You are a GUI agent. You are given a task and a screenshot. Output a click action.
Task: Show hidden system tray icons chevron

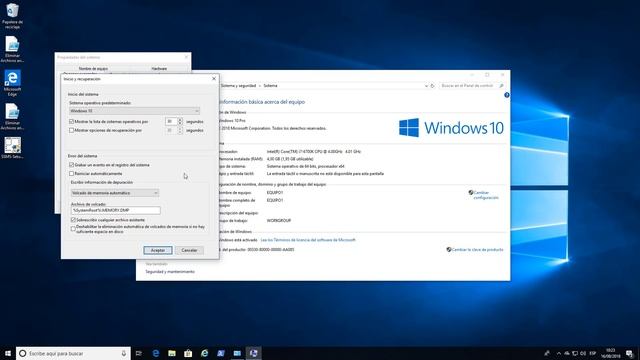coord(558,353)
